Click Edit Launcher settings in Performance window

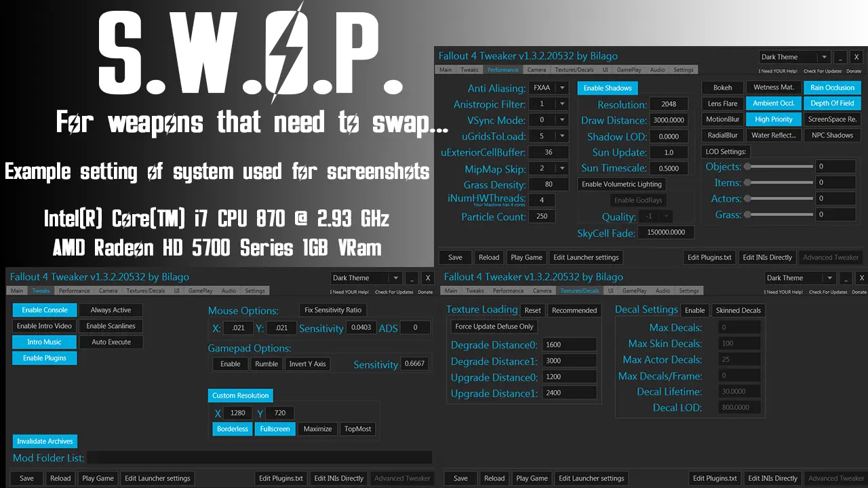586,258
